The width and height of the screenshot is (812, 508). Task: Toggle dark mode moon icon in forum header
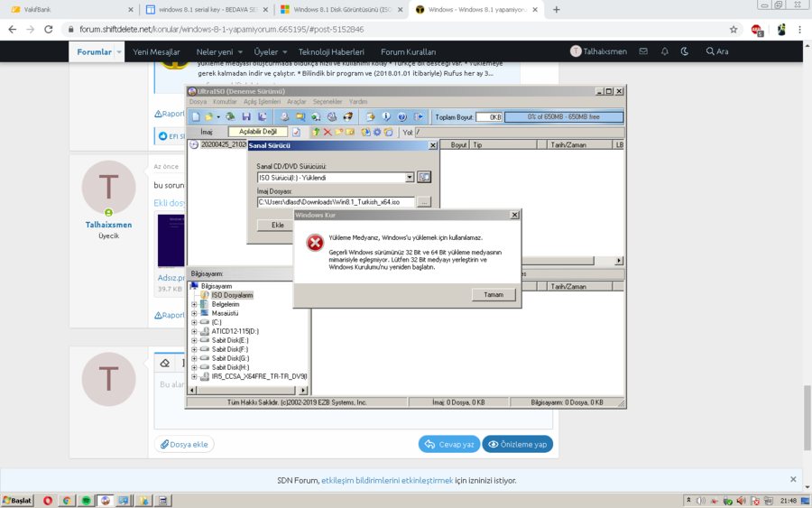coord(685,51)
